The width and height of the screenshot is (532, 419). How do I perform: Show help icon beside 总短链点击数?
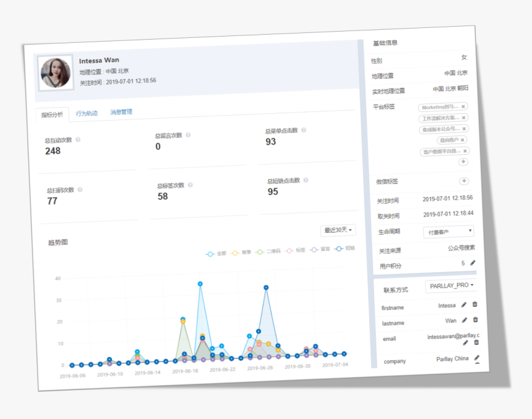point(306,180)
